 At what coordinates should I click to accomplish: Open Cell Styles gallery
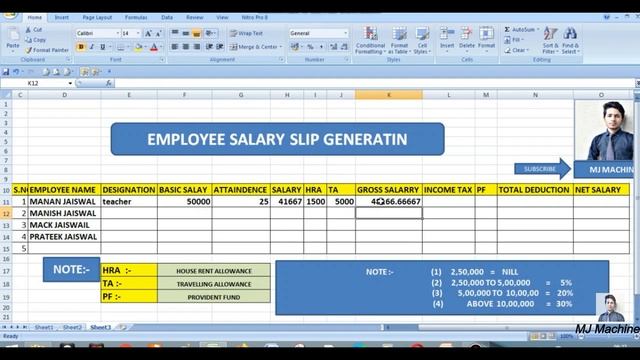pos(422,40)
